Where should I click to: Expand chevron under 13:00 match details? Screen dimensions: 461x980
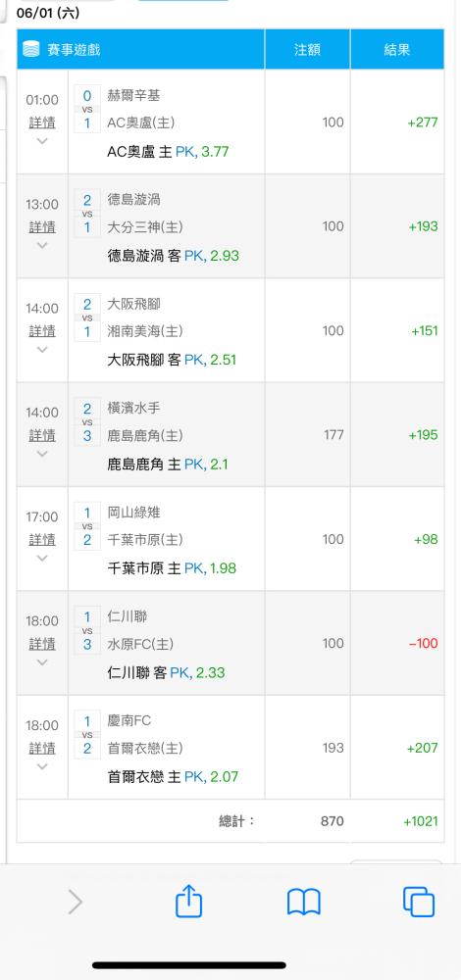(42, 245)
